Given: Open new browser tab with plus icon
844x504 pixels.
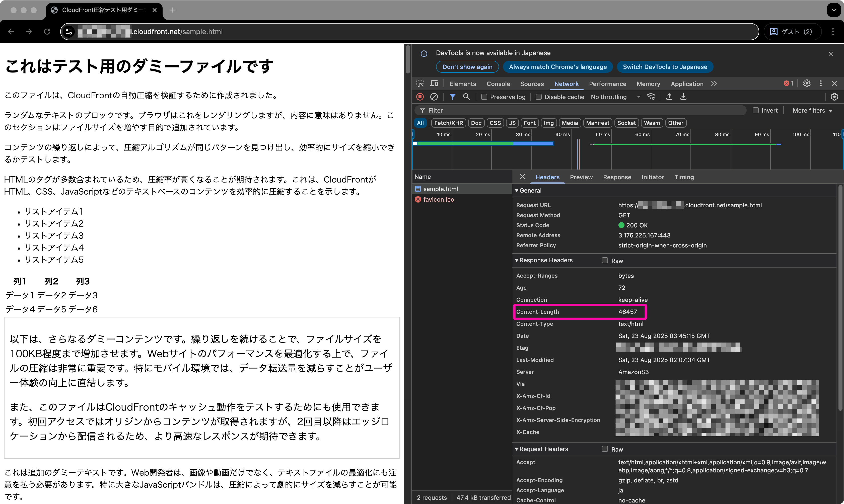Looking at the screenshot, I should pyautogui.click(x=173, y=10).
